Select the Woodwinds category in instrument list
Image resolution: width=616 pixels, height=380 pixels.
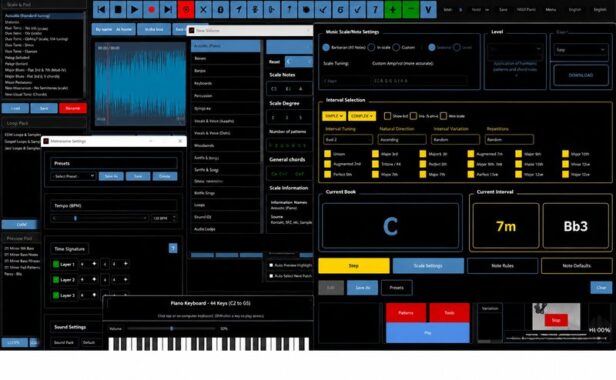(x=225, y=145)
